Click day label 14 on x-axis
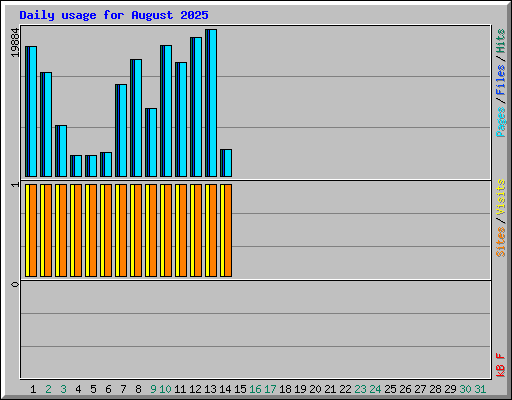 pyautogui.click(x=225, y=389)
